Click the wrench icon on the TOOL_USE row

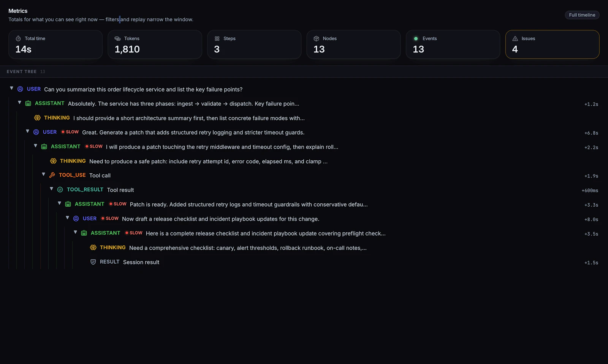point(52,175)
